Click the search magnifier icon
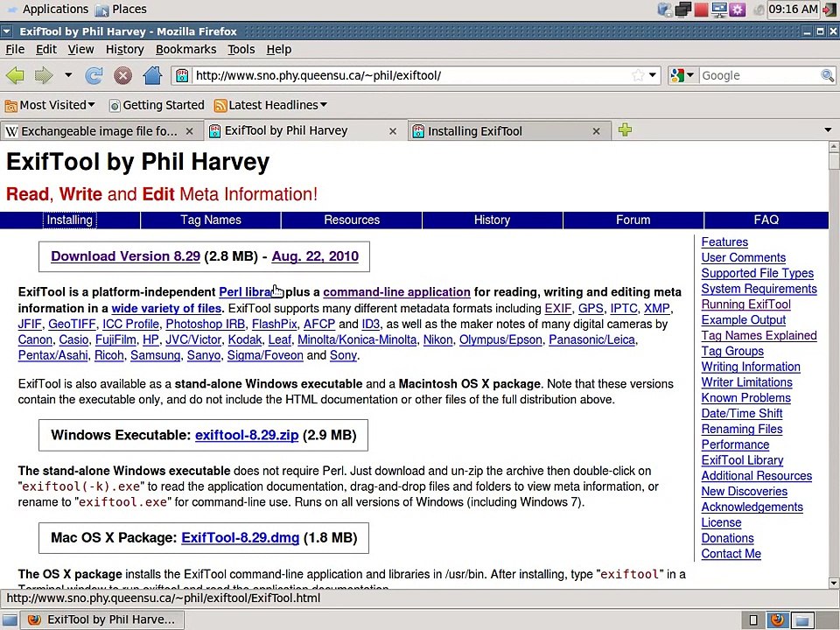Viewport: 840px width, 630px height. [827, 75]
